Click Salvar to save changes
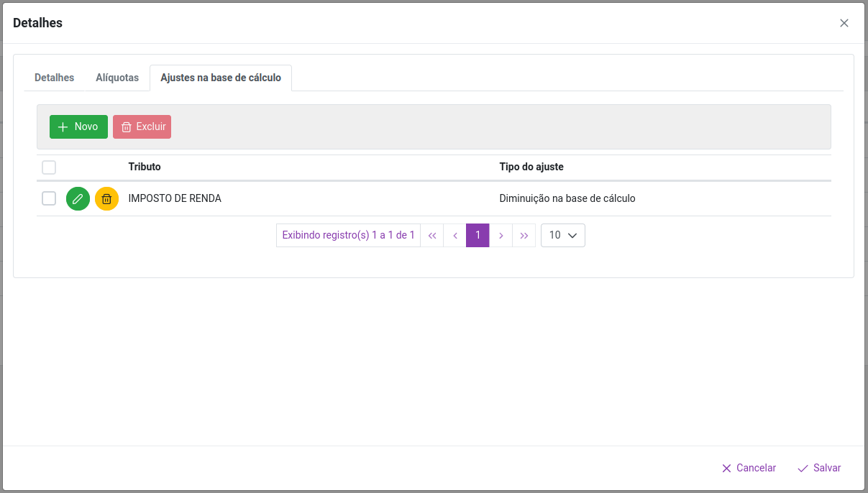 tap(819, 468)
